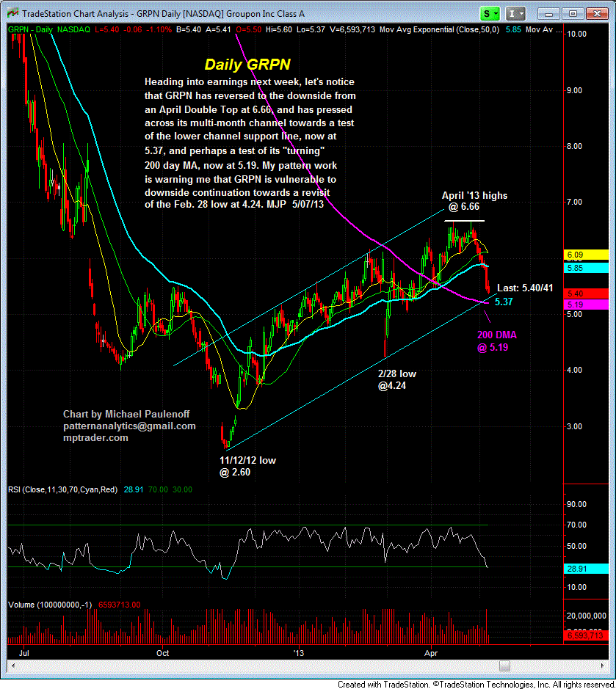The image size is (616, 689).
Task: Click the 'Chart by Michael Paulenoff' text
Action: (x=126, y=414)
